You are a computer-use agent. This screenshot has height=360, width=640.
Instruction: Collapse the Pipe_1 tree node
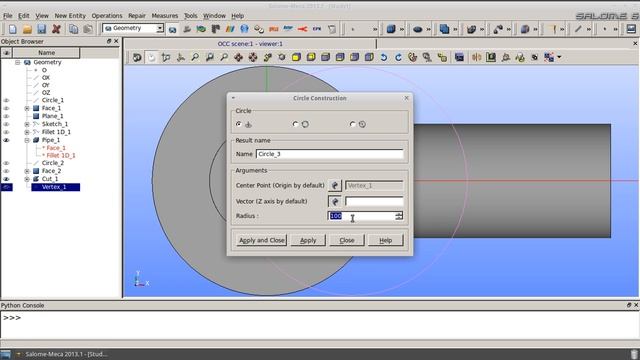click(27, 140)
